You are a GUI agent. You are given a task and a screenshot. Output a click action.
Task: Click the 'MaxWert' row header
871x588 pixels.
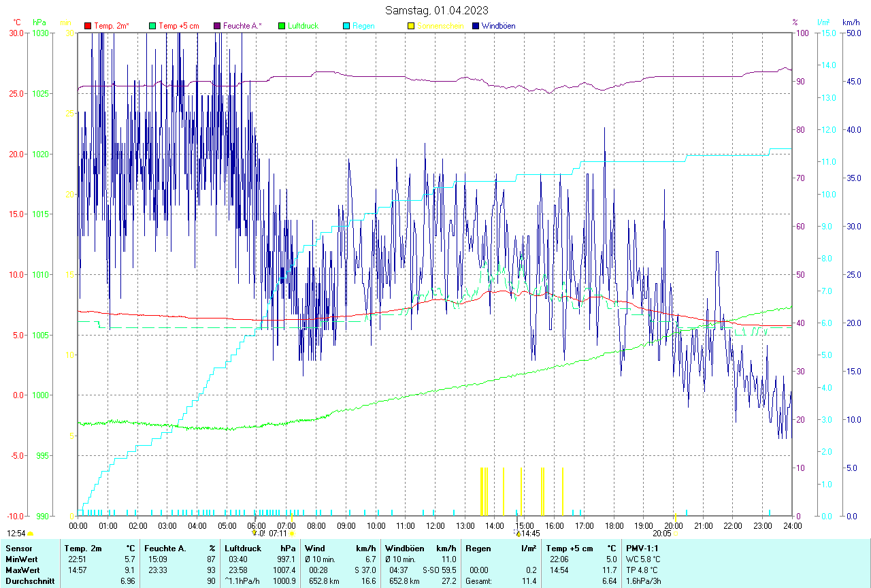point(22,570)
